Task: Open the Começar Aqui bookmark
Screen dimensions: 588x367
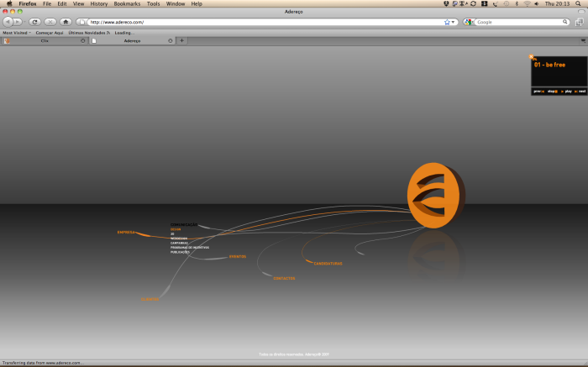Action: 50,33
